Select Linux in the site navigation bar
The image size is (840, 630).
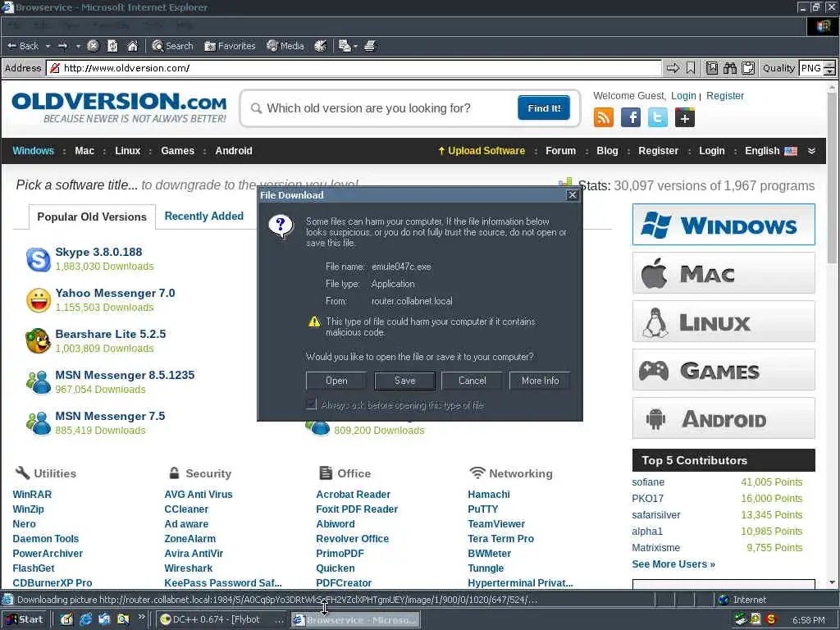pyautogui.click(x=127, y=151)
